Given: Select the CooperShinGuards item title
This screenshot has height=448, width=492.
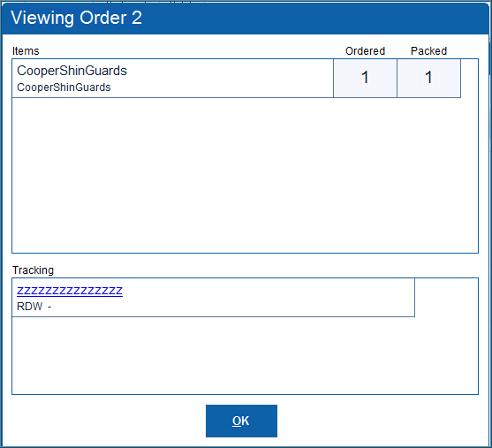Looking at the screenshot, I should (x=72, y=71).
